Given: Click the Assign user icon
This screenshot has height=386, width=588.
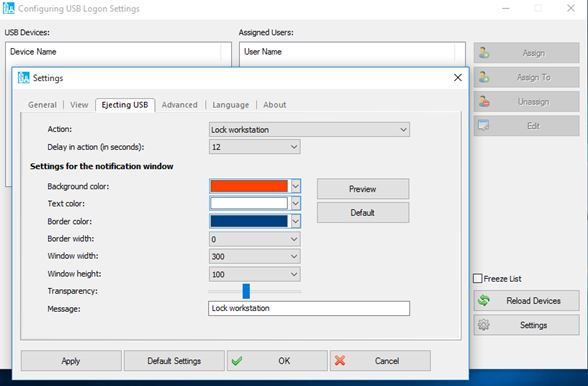Looking at the screenshot, I should tap(484, 53).
